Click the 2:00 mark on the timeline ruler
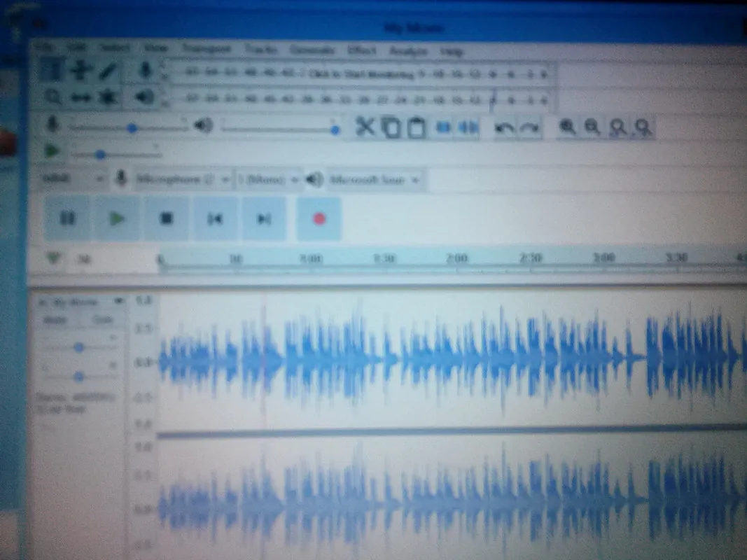 457,258
